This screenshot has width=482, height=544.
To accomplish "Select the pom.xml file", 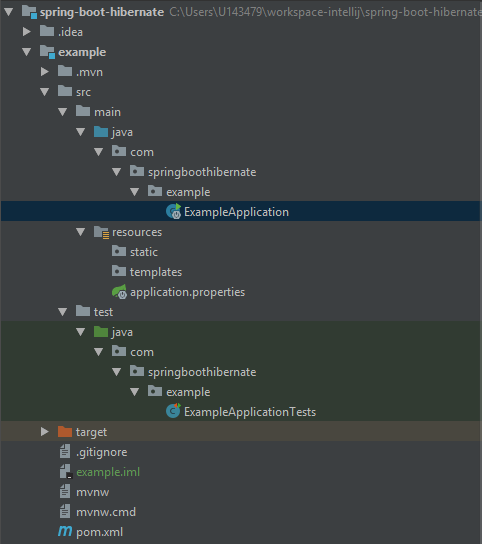I will (x=100, y=532).
